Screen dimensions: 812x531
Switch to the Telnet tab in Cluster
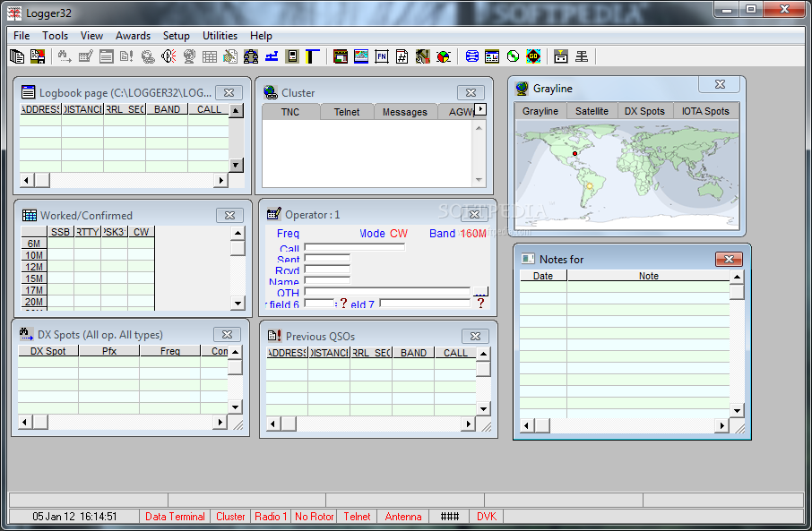(x=347, y=112)
